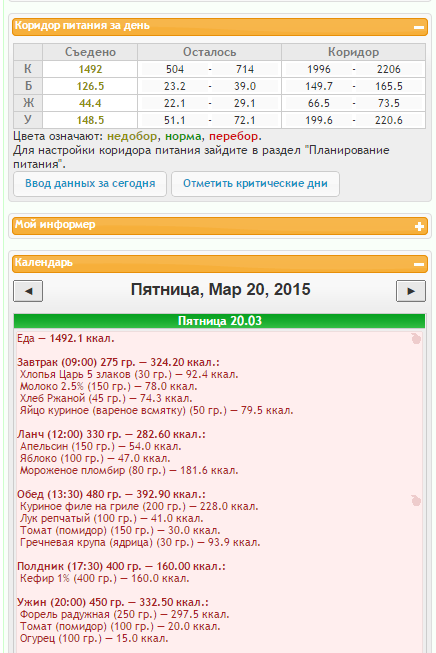Click remaining calories value 714
Screen dimensions: 436x653
tap(245, 69)
